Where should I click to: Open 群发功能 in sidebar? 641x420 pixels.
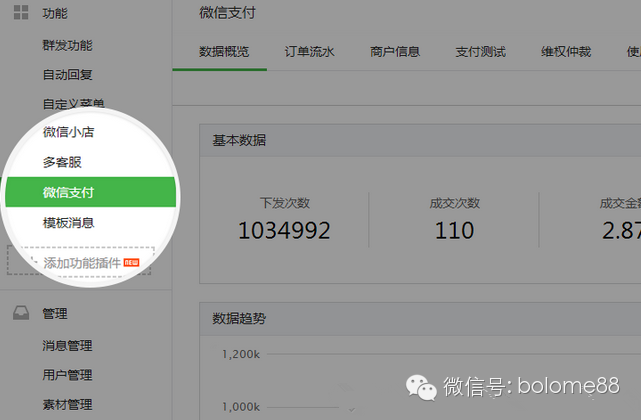click(x=67, y=45)
